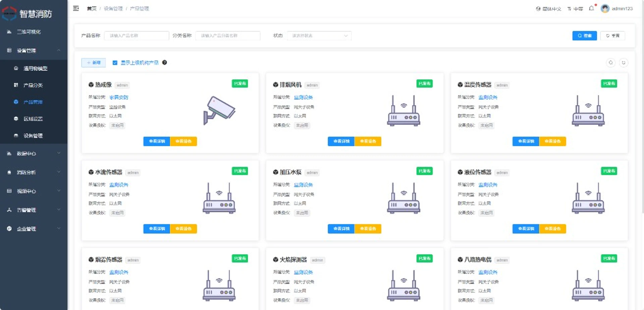The height and width of the screenshot is (310, 644).
Task: Click the cube icon beside 温度传感器
Action: 460,85
